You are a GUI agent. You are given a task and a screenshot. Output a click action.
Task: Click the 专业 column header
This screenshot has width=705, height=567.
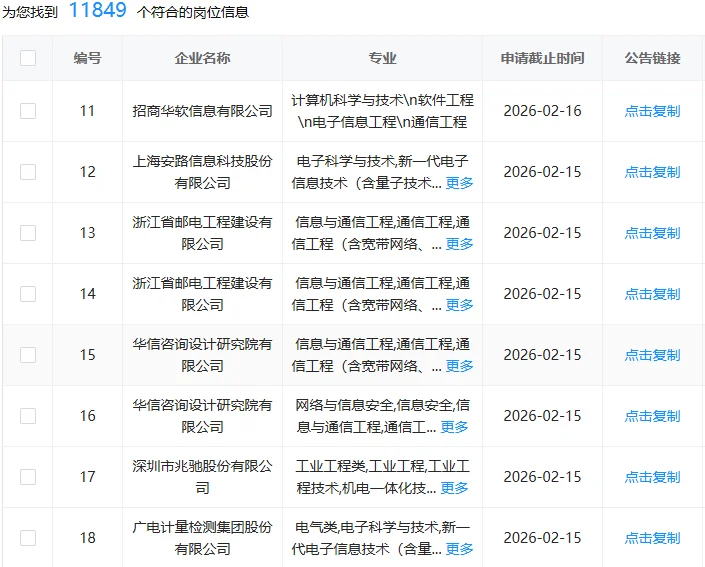382,58
